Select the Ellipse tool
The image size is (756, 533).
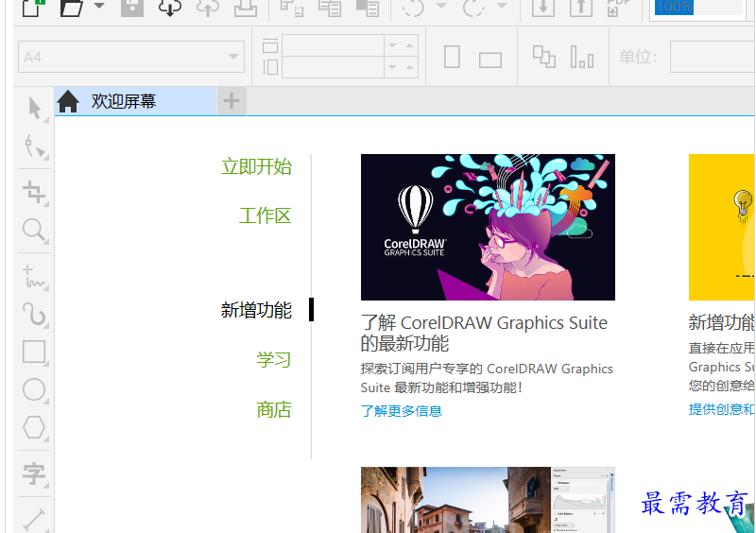tap(34, 389)
